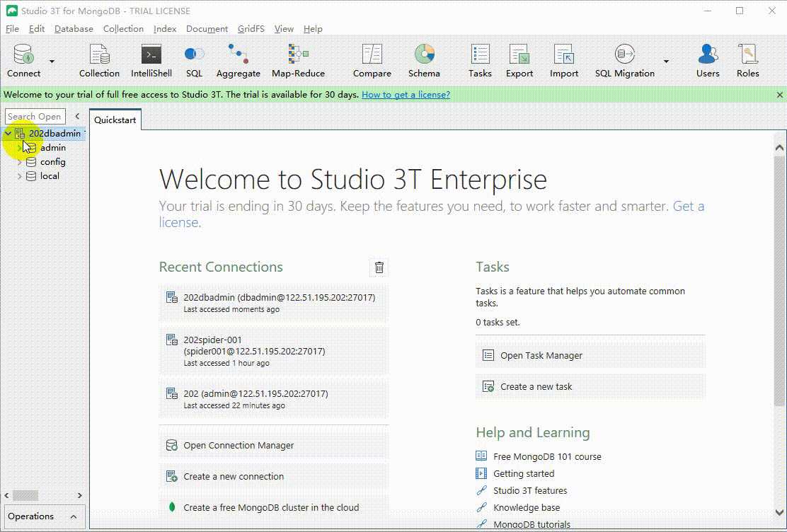This screenshot has height=532, width=787.
Task: Open the Free MongoDB 101 course link
Action: [547, 456]
